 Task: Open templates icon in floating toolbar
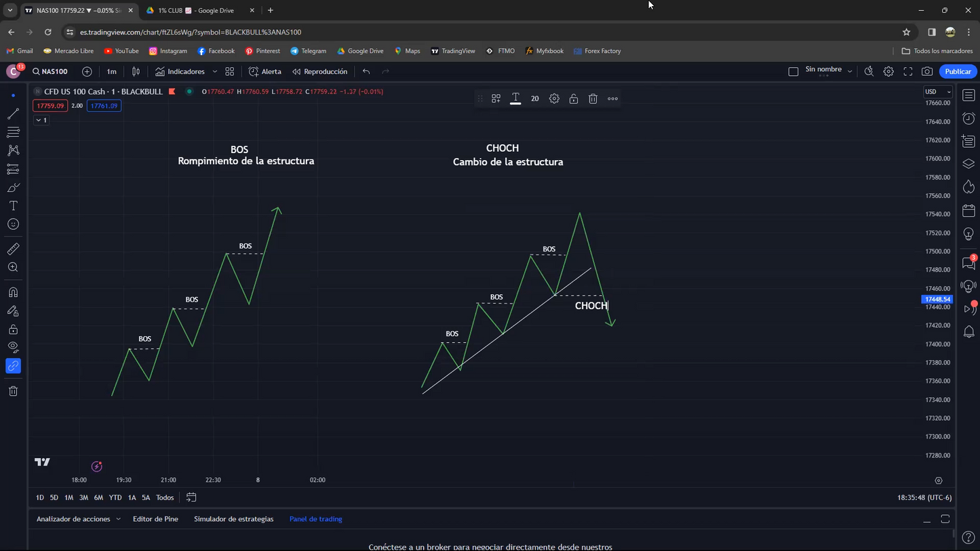click(x=496, y=99)
